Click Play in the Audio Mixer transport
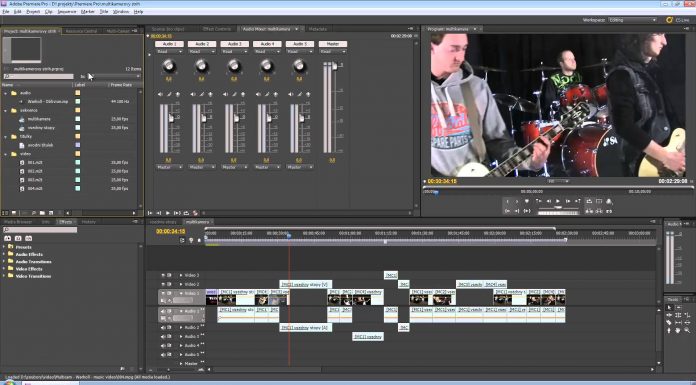 pos(168,213)
